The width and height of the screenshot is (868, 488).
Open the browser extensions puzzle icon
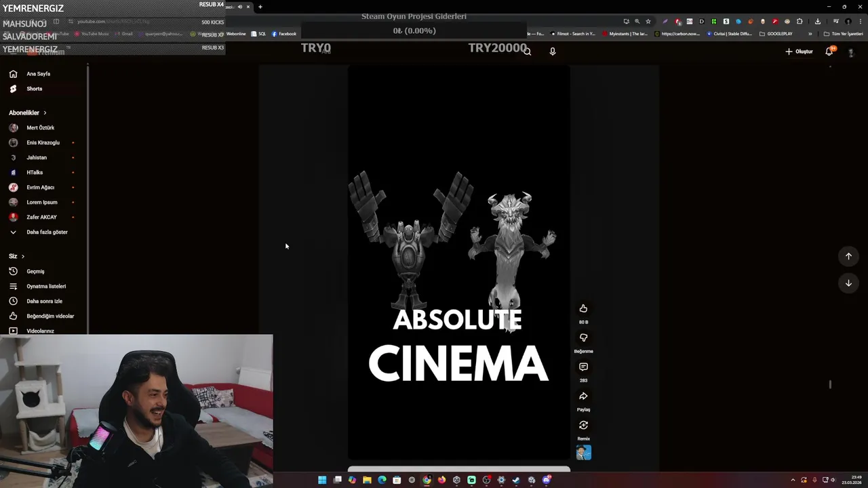[800, 21]
